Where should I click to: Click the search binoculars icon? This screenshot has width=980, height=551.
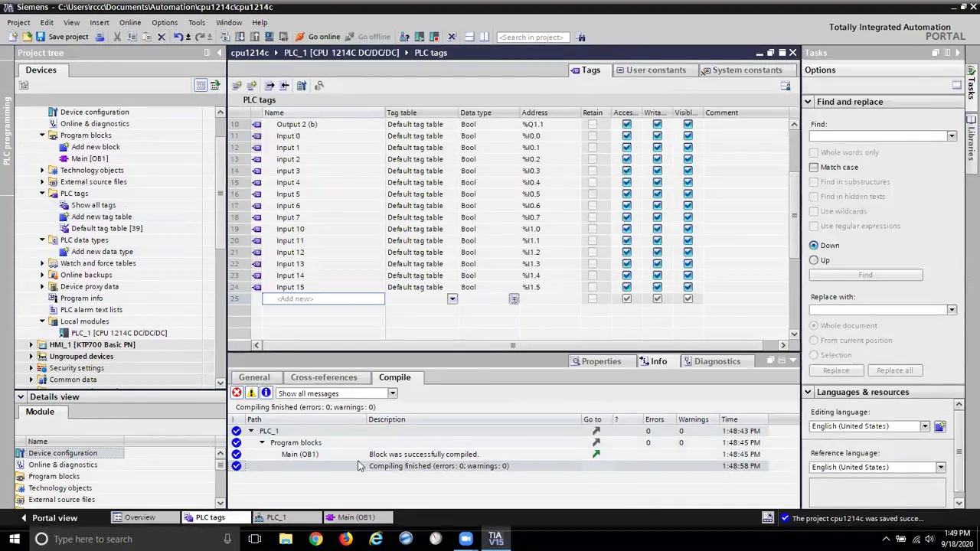click(x=581, y=37)
